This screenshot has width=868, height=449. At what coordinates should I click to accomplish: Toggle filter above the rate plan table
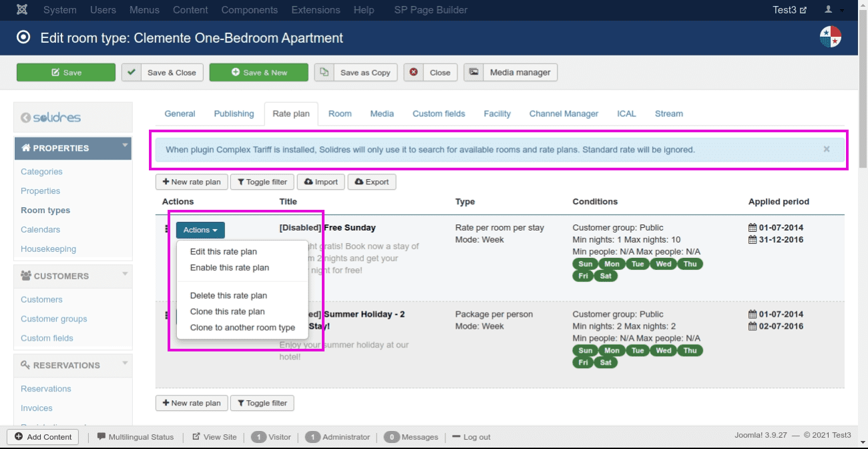[262, 182]
